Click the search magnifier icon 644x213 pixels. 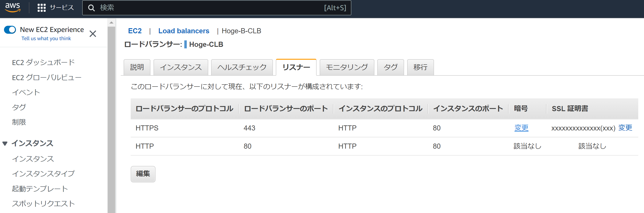(x=91, y=8)
